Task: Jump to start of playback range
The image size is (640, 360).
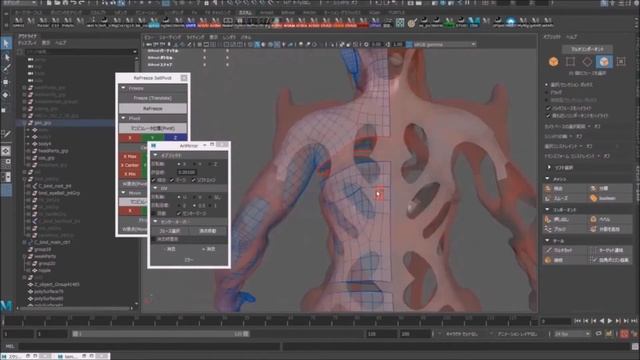Action: [578, 322]
